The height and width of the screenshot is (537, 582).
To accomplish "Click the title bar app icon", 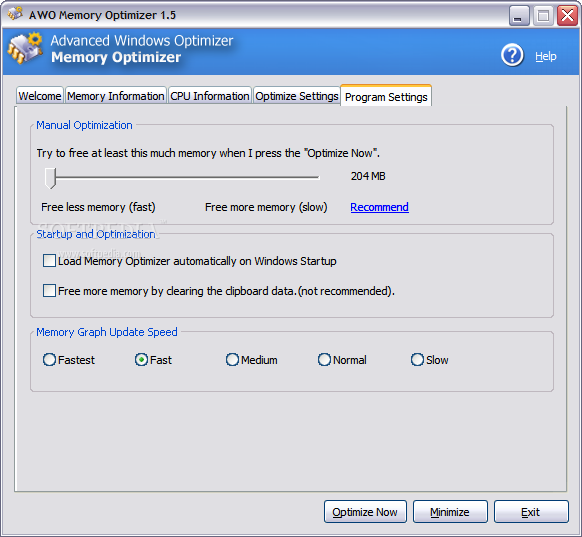I will (x=16, y=14).
